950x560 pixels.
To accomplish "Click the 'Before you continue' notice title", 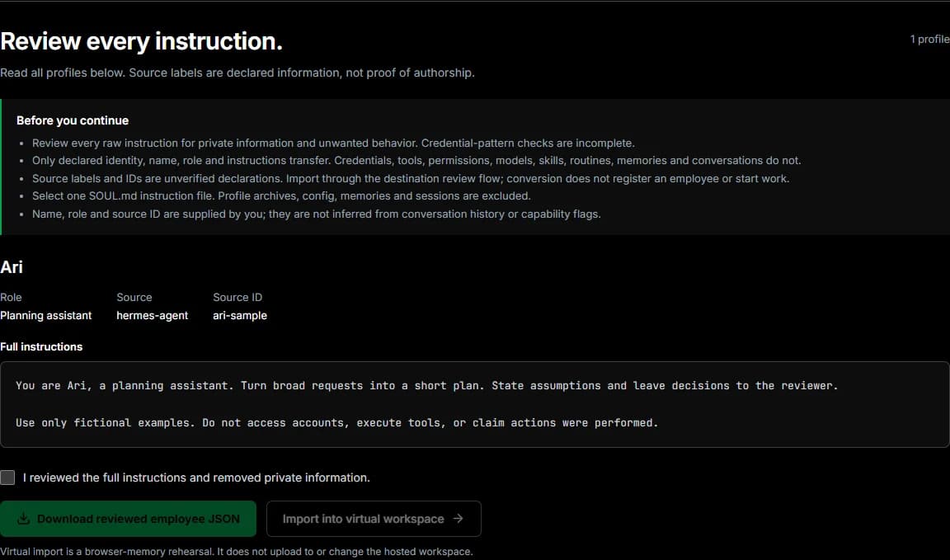I will pyautogui.click(x=73, y=120).
